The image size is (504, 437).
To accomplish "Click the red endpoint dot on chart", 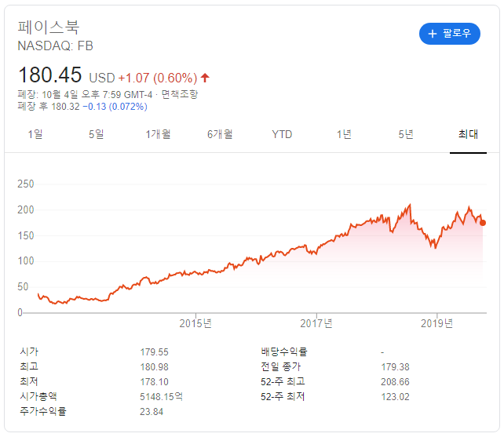I will pos(483,223).
